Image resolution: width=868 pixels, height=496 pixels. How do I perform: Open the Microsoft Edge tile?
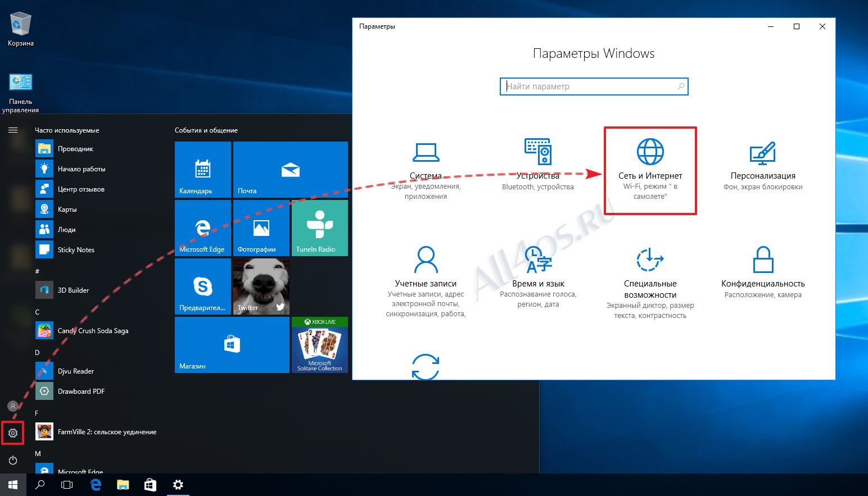click(x=203, y=228)
